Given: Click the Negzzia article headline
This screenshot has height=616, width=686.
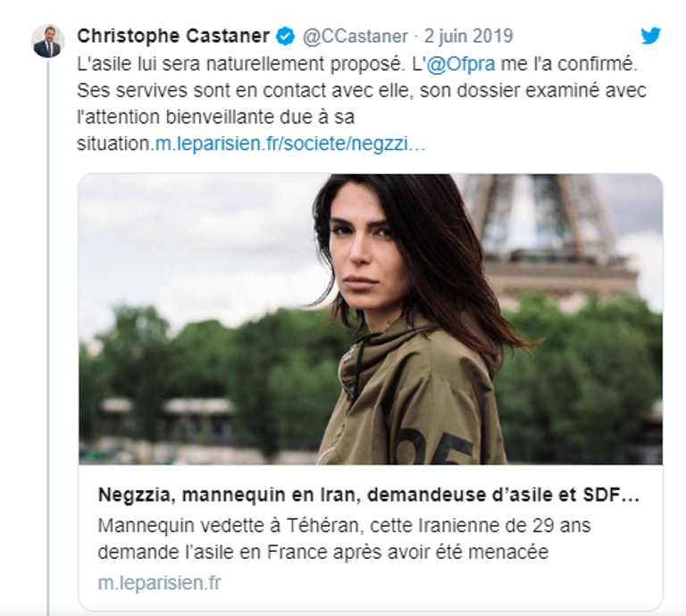Looking at the screenshot, I should [369, 495].
